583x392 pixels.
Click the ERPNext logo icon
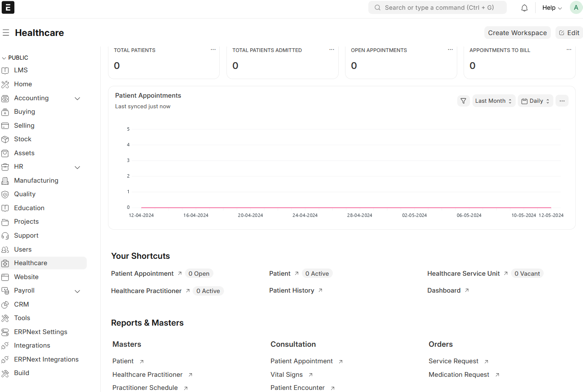8,8
